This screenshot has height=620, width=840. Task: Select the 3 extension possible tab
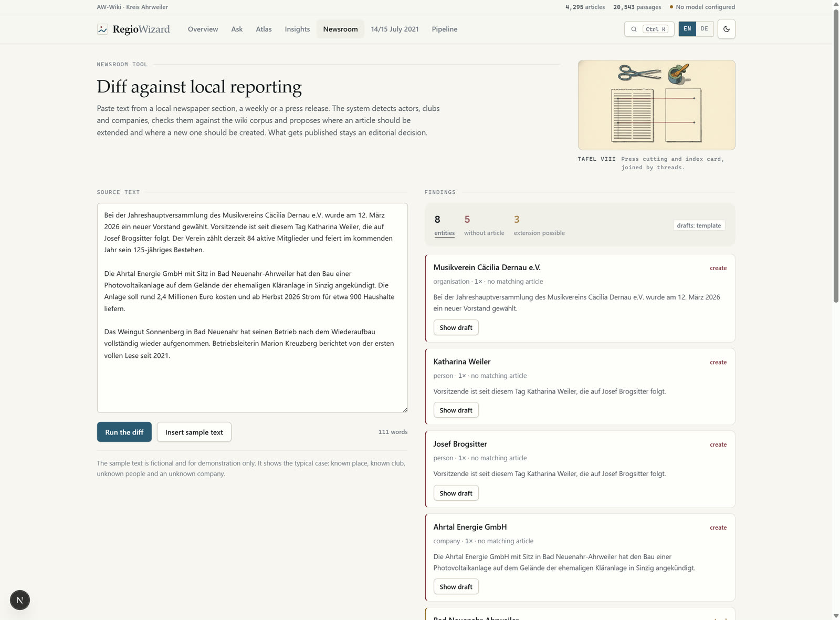coord(539,225)
